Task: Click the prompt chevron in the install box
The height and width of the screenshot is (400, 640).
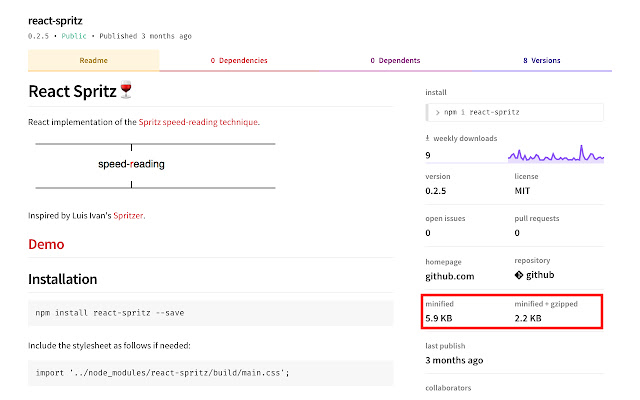Action: (x=437, y=112)
